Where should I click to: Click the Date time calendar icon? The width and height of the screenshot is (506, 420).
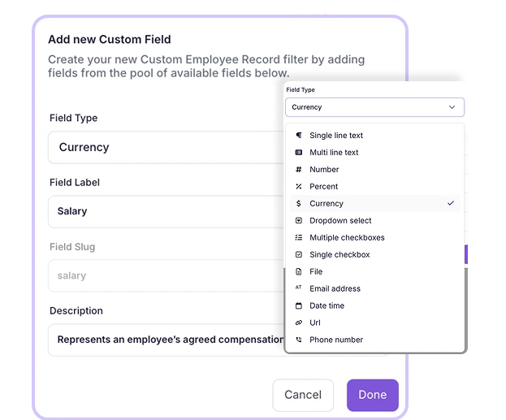click(x=299, y=305)
